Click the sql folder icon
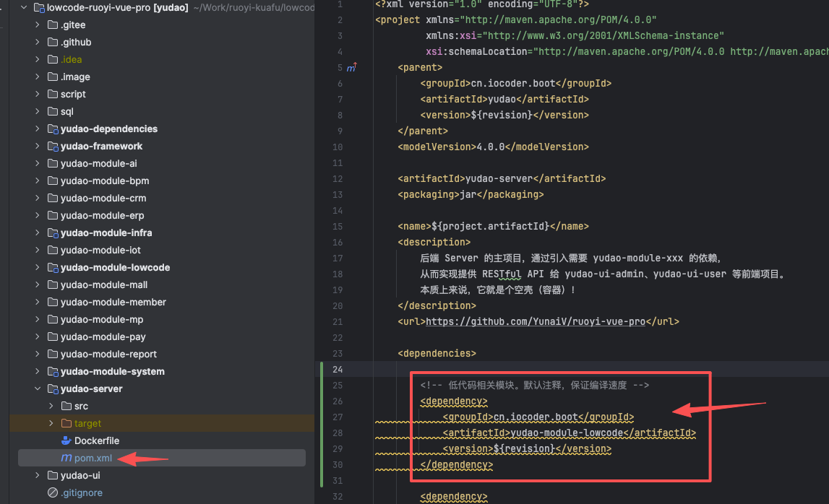Viewport: 829px width, 504px height. [x=53, y=111]
